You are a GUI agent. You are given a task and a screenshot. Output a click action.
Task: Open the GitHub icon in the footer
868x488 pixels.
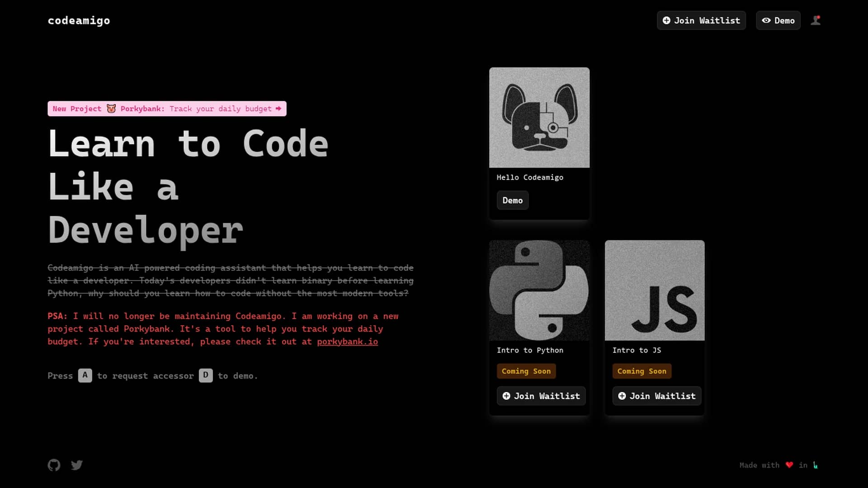point(54,465)
